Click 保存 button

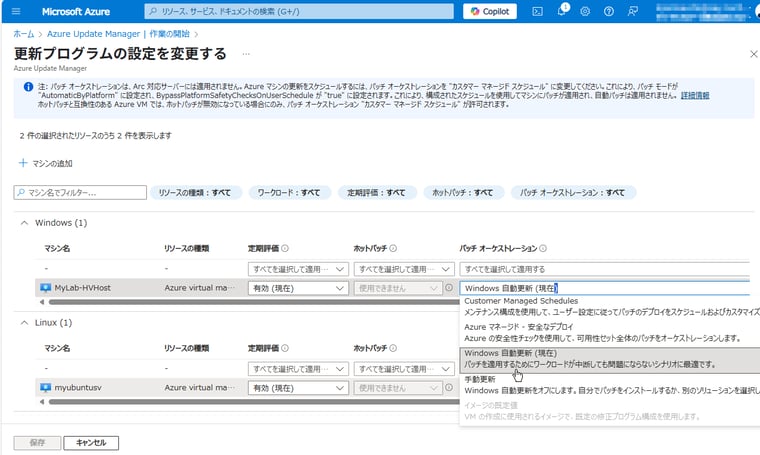pos(37,442)
